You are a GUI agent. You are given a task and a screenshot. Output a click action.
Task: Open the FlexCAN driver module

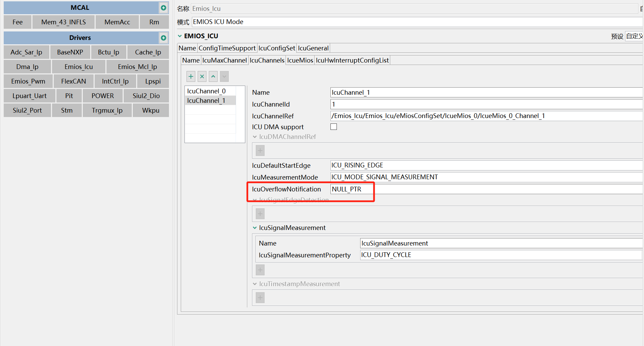tap(73, 81)
